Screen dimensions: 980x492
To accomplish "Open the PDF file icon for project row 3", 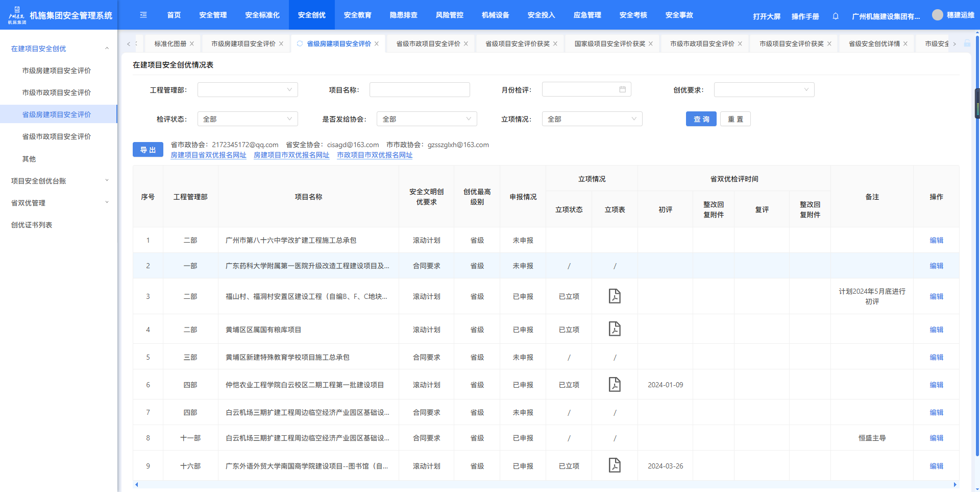I will click(x=615, y=296).
